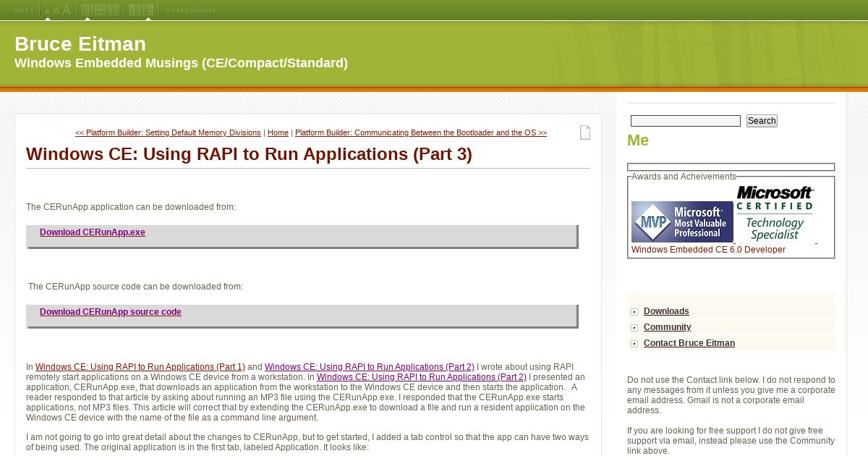
Task: Click the document icon beside post navigation
Action: [x=585, y=132]
